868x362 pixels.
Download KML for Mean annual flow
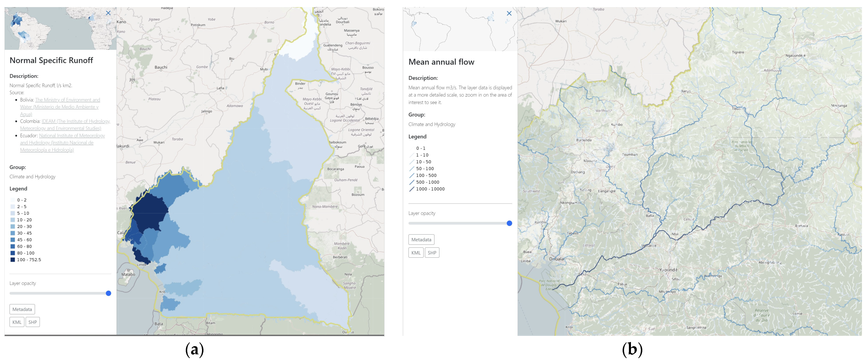tap(416, 253)
